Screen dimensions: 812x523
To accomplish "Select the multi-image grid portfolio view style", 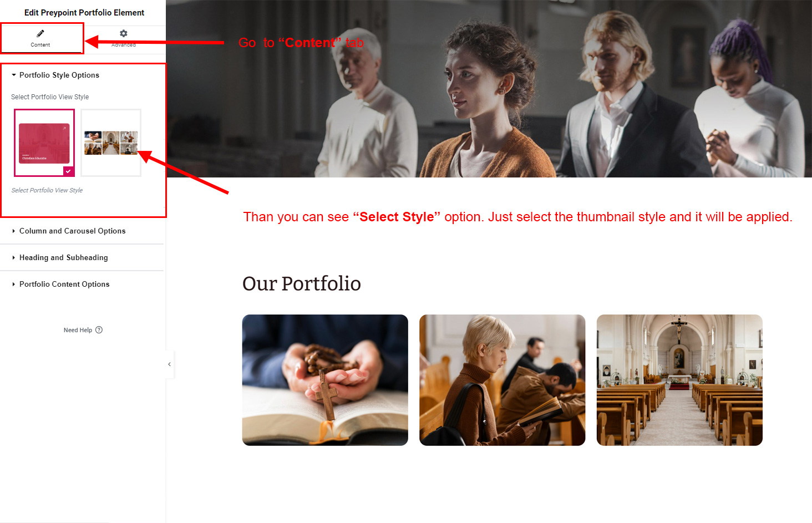I will [x=111, y=143].
